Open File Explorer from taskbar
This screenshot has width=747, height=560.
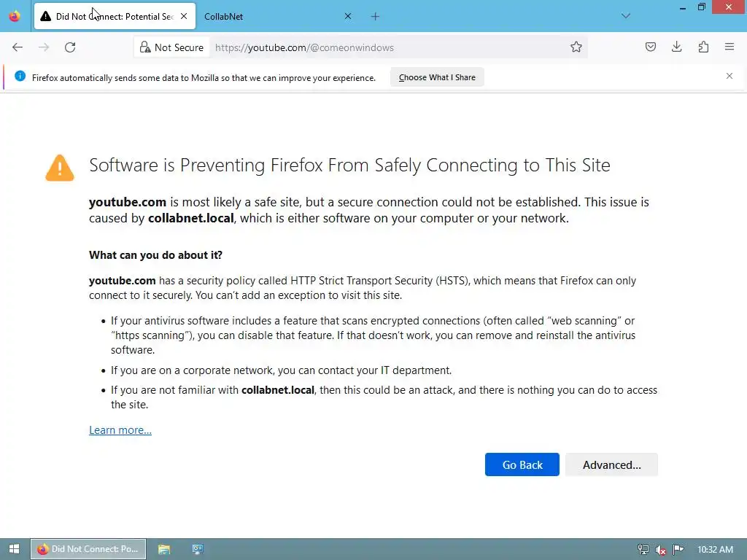click(164, 549)
